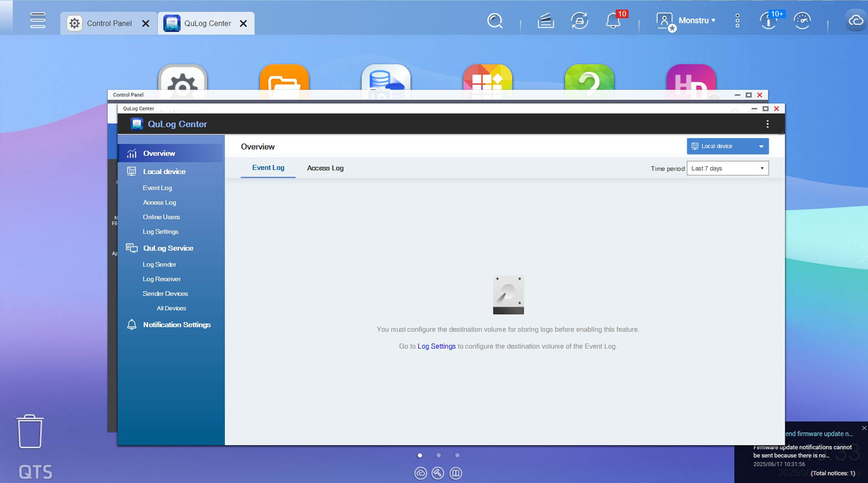Open Log Receiver in the sidebar
Image resolution: width=868 pixels, height=483 pixels.
click(162, 279)
